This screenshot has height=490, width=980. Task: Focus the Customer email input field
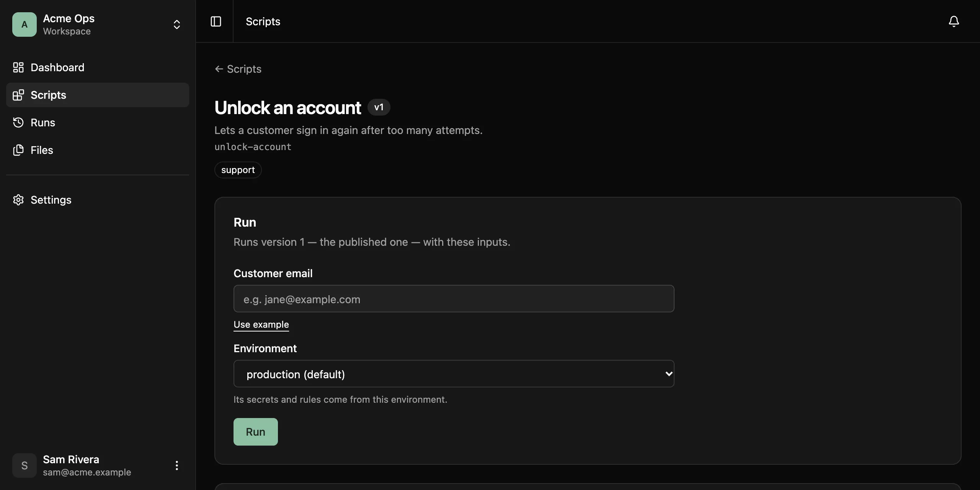click(454, 299)
